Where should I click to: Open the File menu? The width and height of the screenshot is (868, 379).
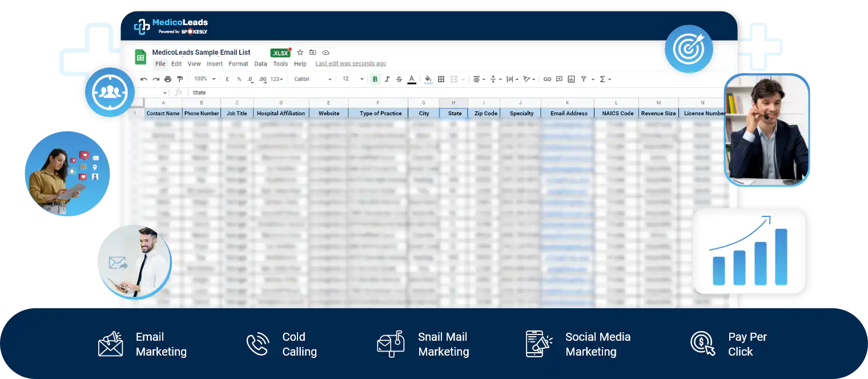160,64
